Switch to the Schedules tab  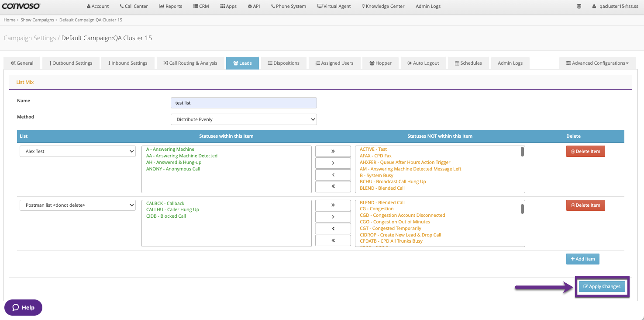point(468,63)
